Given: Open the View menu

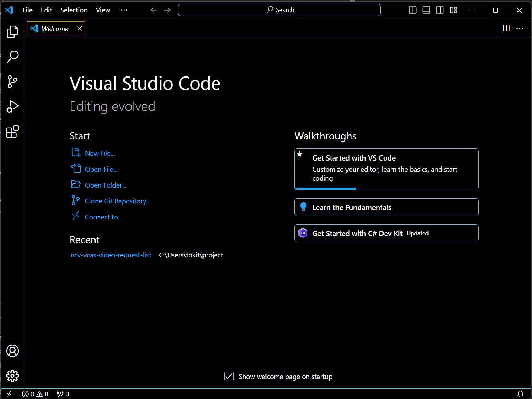Looking at the screenshot, I should pos(103,10).
